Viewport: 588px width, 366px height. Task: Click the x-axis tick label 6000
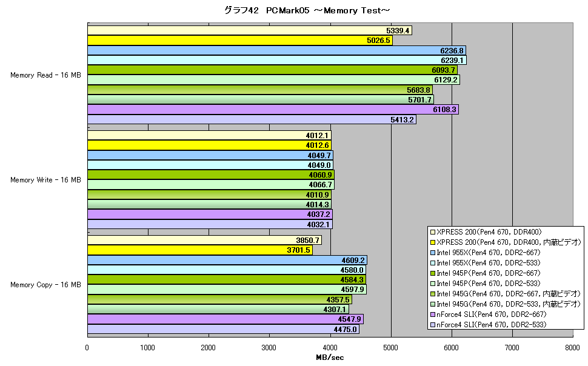(451, 348)
